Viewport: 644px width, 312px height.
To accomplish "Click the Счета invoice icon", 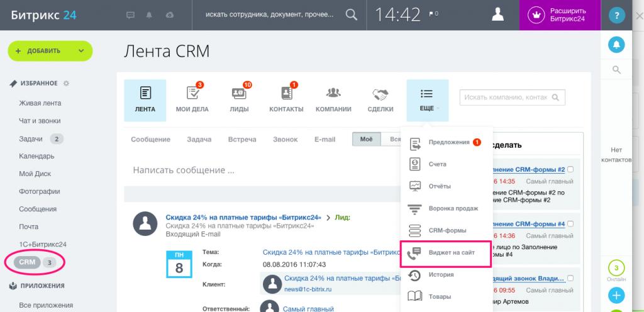I will pos(415,164).
